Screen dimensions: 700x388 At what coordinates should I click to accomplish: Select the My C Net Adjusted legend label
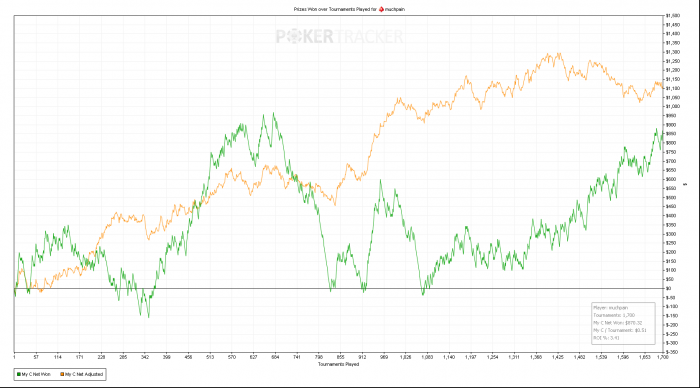point(84,374)
